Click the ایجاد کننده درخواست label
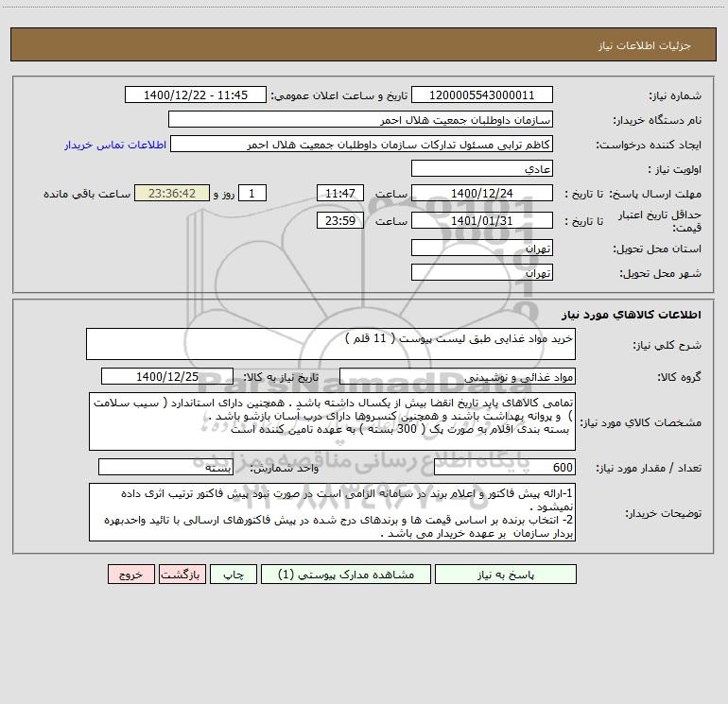The height and width of the screenshot is (704, 728). 649,146
